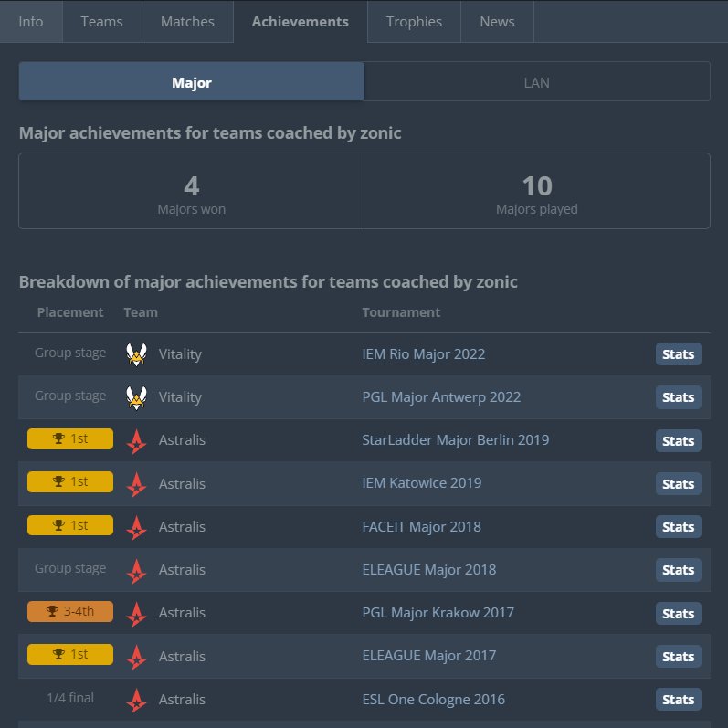Image resolution: width=728 pixels, height=728 pixels.
Task: Click 'Group stage' text in IEM Rio row
Action: coord(70,353)
